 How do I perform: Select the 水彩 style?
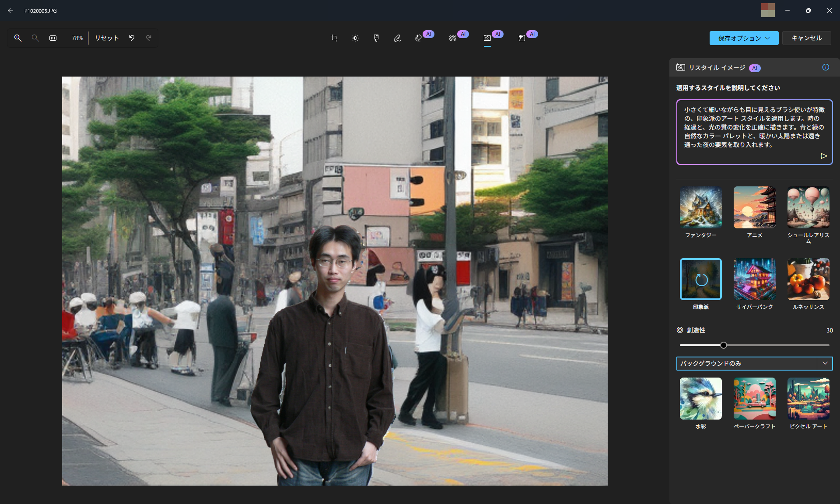[x=700, y=399]
